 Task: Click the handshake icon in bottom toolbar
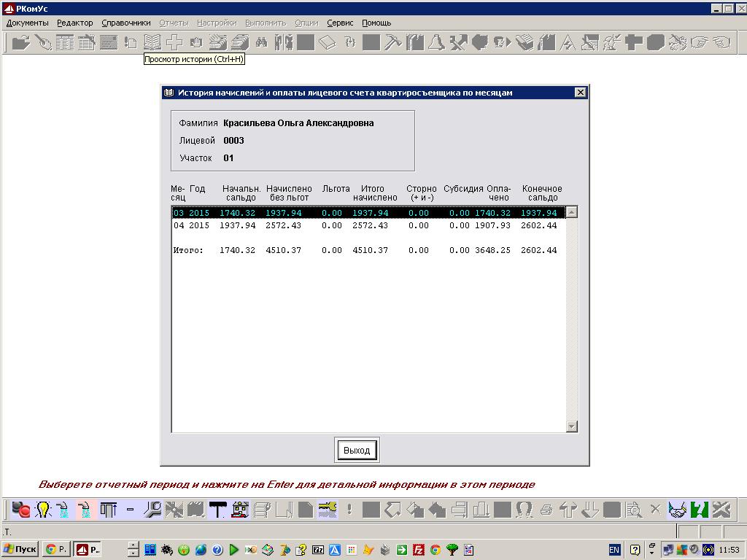678,510
